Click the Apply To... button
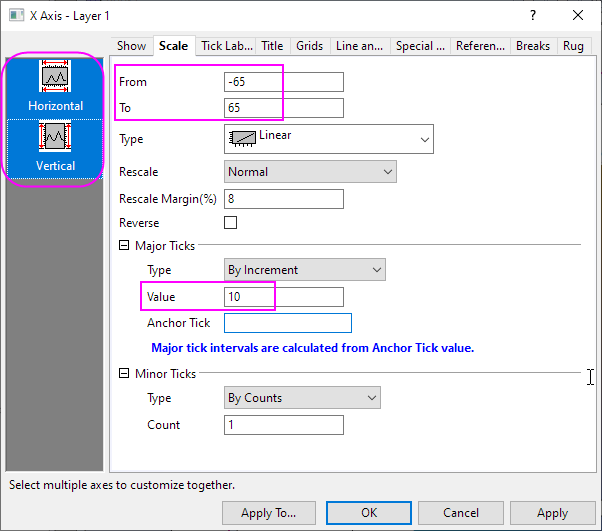Image resolution: width=602 pixels, height=531 pixels. pos(268,513)
